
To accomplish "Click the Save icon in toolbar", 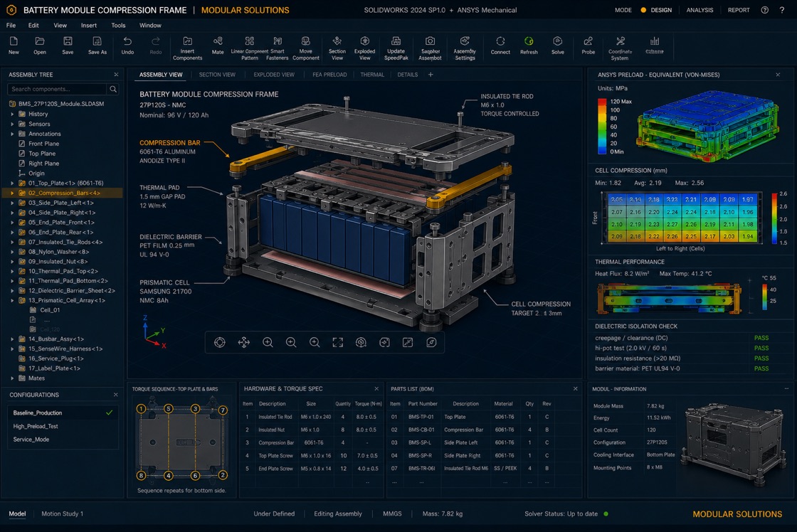I will click(68, 42).
